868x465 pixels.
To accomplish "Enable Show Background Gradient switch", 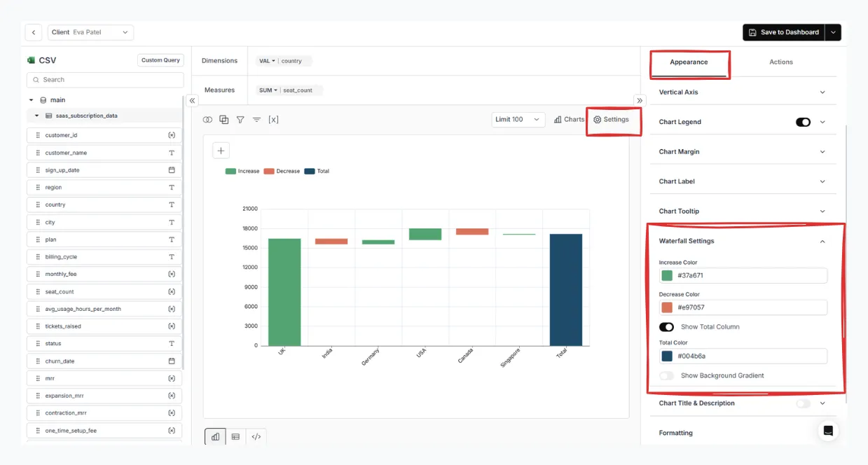I will click(x=666, y=376).
